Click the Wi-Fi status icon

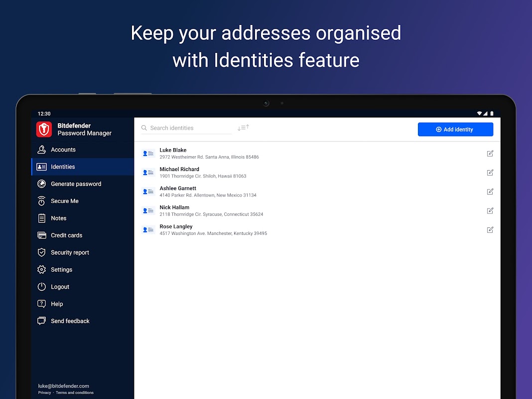click(x=479, y=113)
